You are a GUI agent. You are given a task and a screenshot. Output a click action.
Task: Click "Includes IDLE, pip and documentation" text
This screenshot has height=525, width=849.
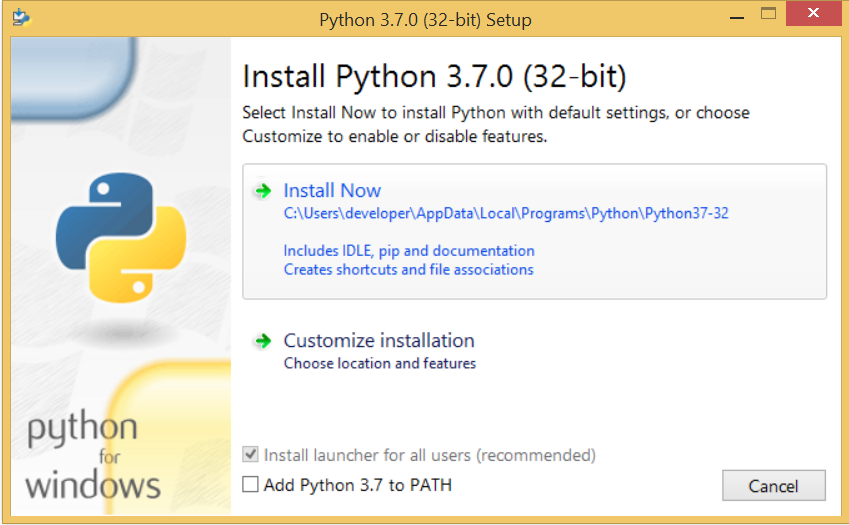(x=409, y=251)
